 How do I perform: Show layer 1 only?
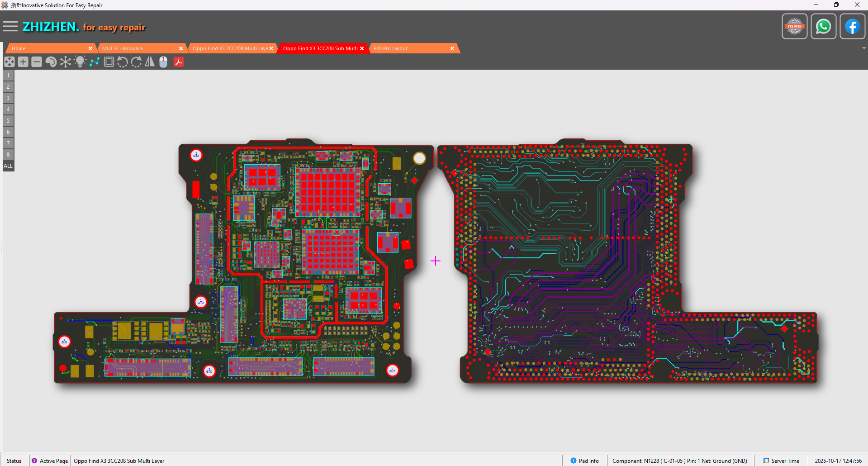(x=8, y=76)
